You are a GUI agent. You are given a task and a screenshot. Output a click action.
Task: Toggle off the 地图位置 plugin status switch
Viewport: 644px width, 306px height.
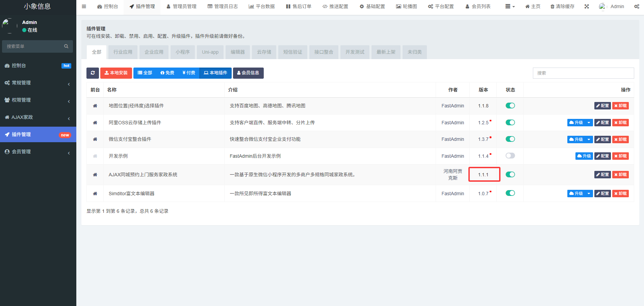tap(510, 105)
